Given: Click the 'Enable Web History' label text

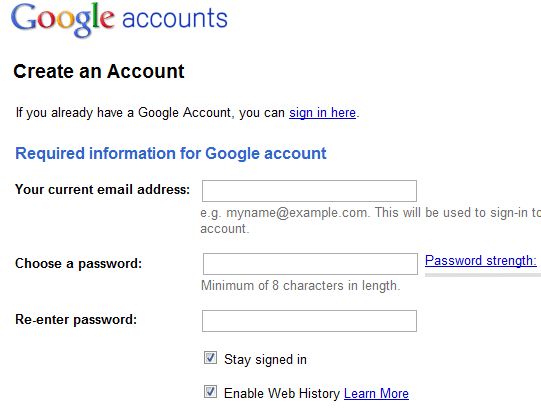Looking at the screenshot, I should [282, 393].
